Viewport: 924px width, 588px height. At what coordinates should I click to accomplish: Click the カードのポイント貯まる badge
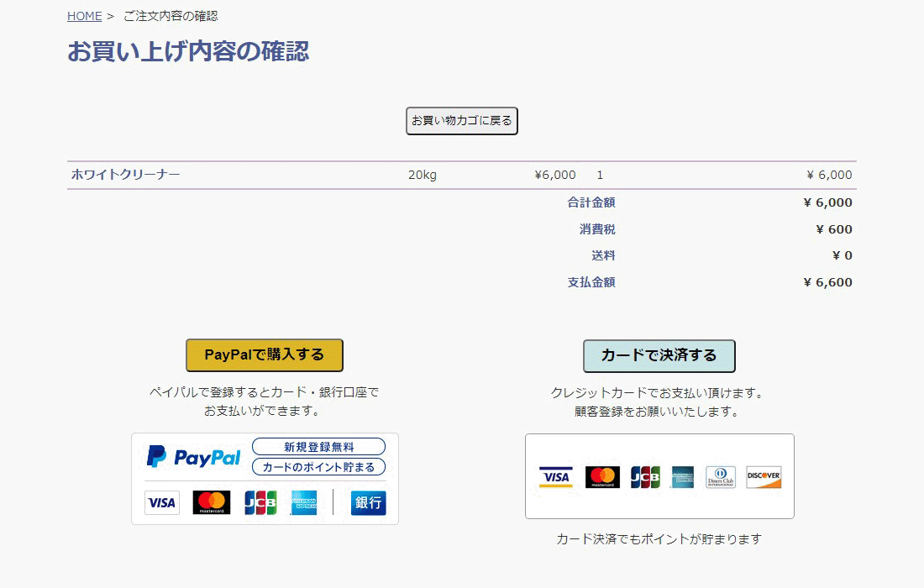(x=318, y=467)
